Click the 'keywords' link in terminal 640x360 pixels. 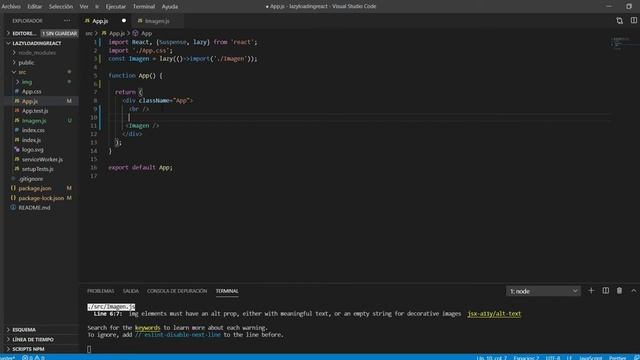tap(147, 328)
